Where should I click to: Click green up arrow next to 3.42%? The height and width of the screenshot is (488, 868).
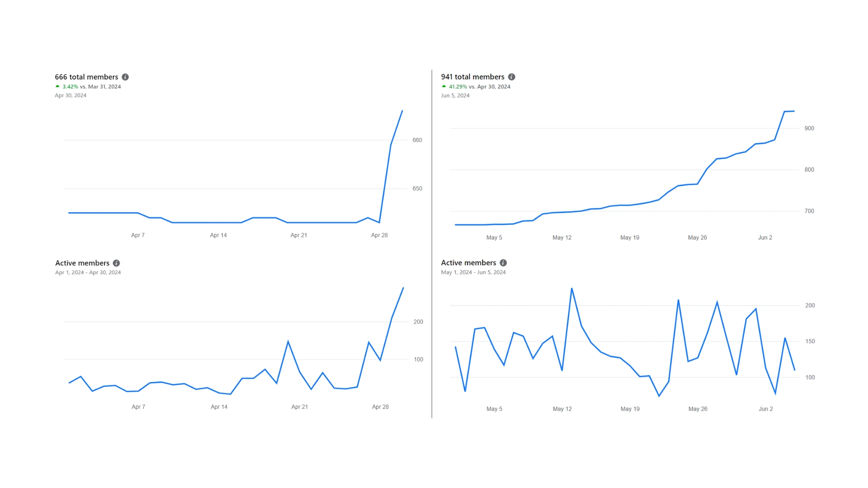[57, 86]
